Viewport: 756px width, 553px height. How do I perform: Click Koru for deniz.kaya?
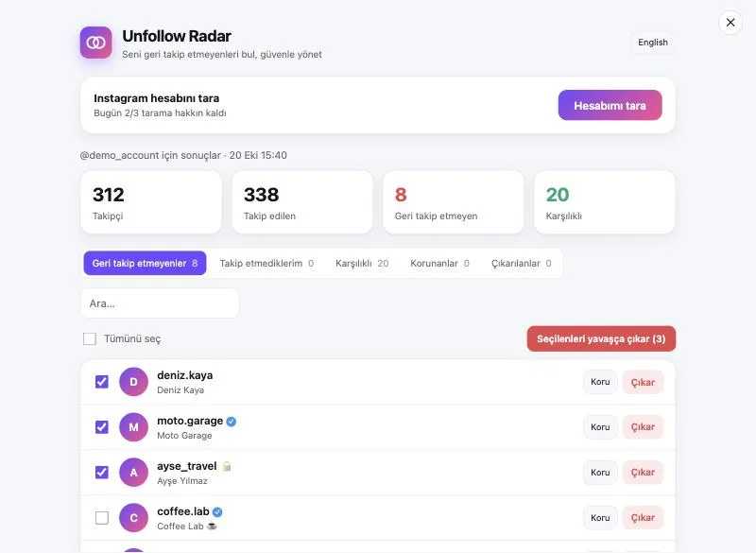coord(600,382)
